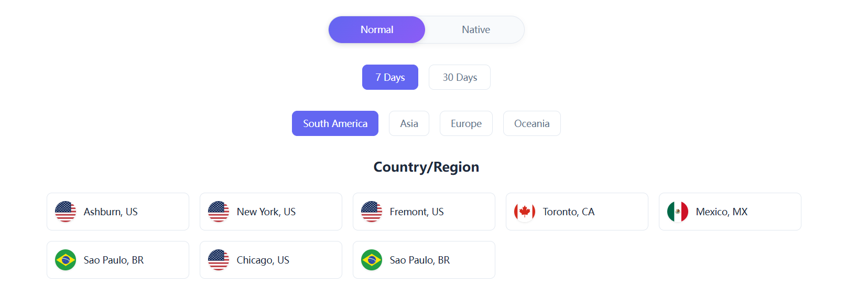Select the South America region tab

tap(335, 123)
